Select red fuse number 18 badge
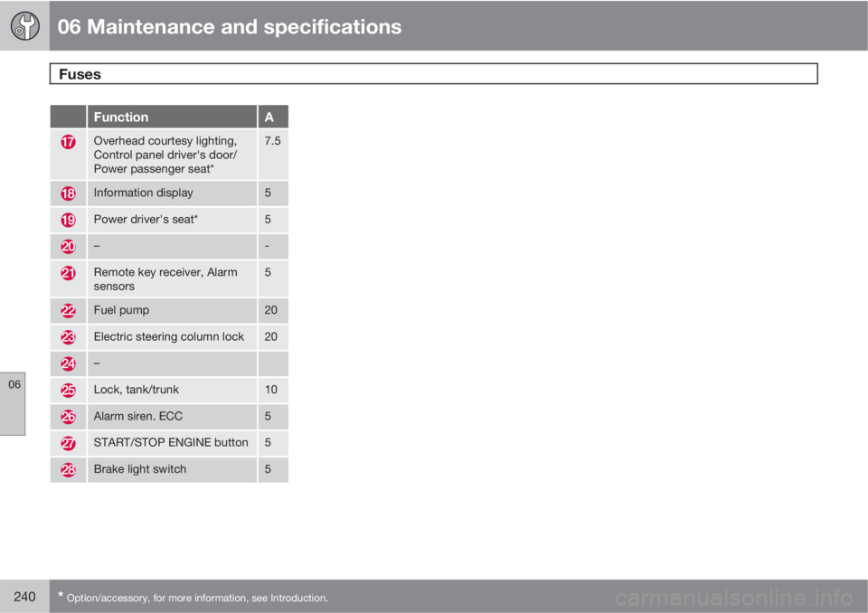The width and height of the screenshot is (868, 613). point(68,193)
